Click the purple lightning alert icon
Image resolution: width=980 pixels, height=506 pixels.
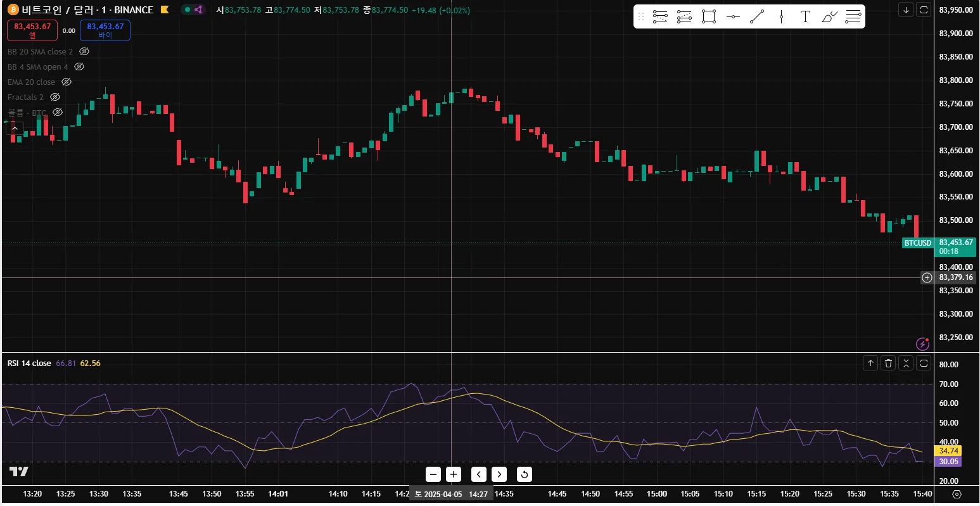923,344
